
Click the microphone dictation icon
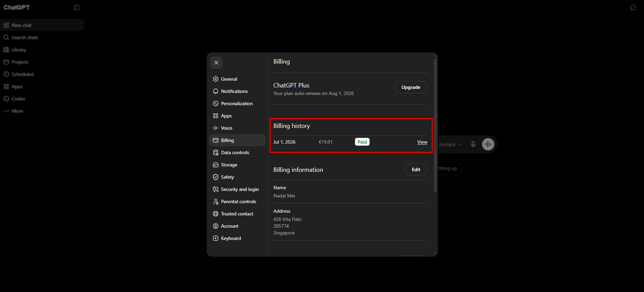(x=473, y=145)
